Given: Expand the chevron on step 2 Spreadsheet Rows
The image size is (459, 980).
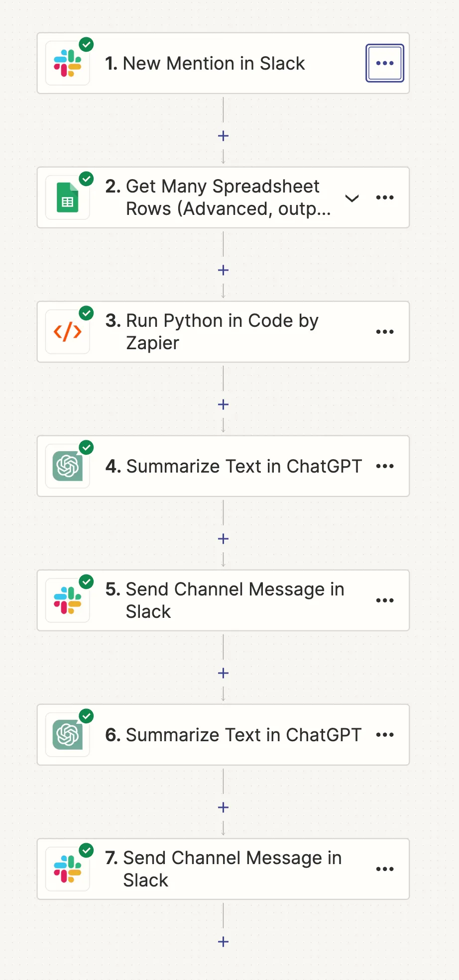Looking at the screenshot, I should click(x=352, y=198).
